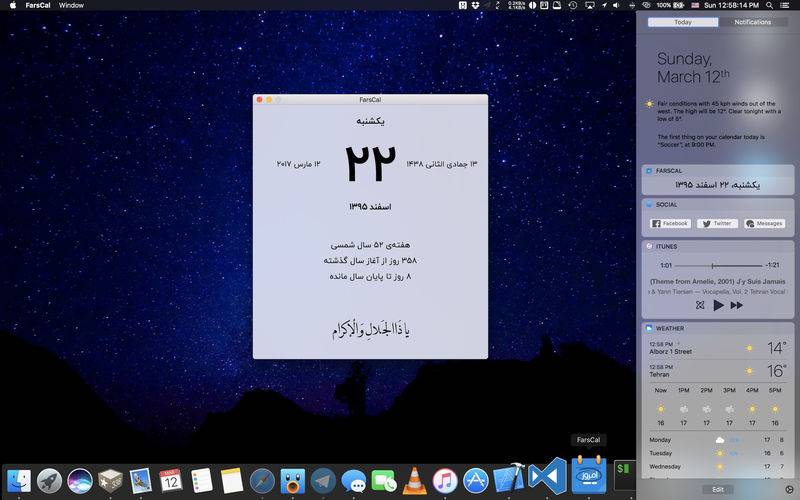
Task: Skip to next track in iTunes widget
Action: [737, 305]
